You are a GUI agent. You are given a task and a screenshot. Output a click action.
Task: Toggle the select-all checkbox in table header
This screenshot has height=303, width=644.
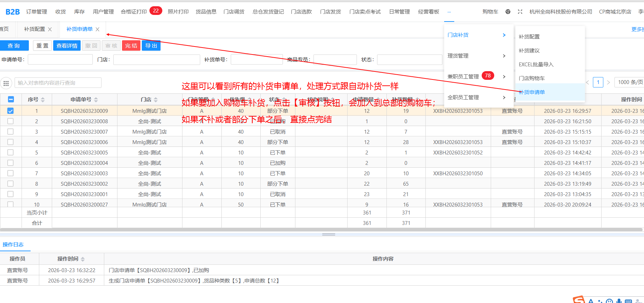click(x=11, y=100)
